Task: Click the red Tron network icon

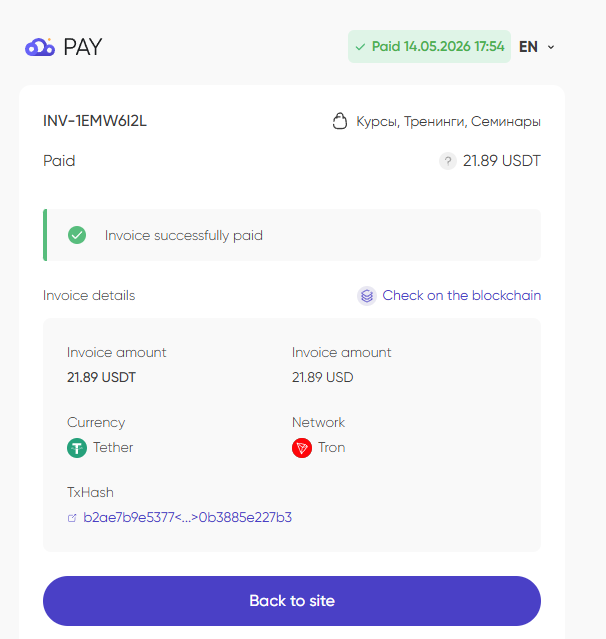Action: 302,448
